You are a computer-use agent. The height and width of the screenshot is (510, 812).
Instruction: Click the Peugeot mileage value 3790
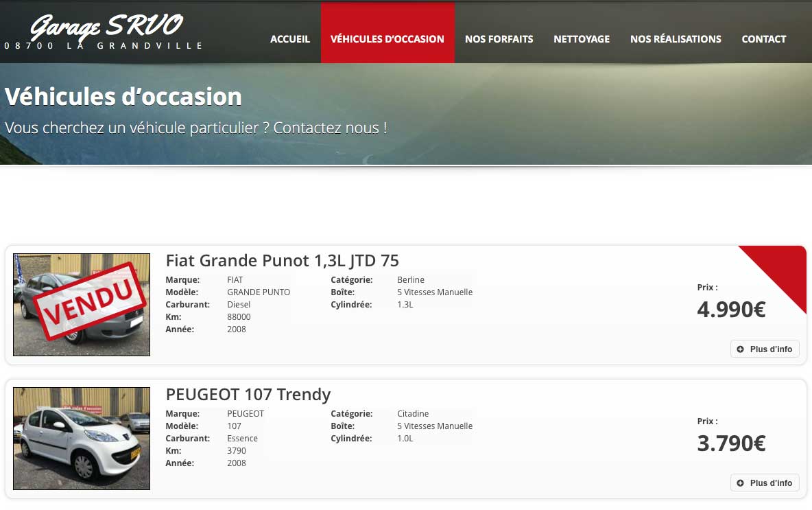237,451
